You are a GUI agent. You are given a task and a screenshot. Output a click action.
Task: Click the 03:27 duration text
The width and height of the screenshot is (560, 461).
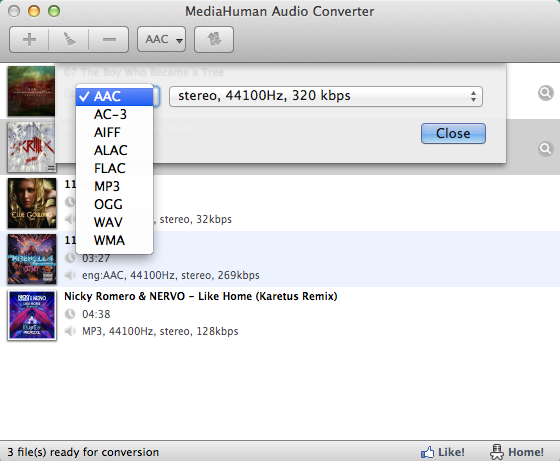(x=96, y=258)
